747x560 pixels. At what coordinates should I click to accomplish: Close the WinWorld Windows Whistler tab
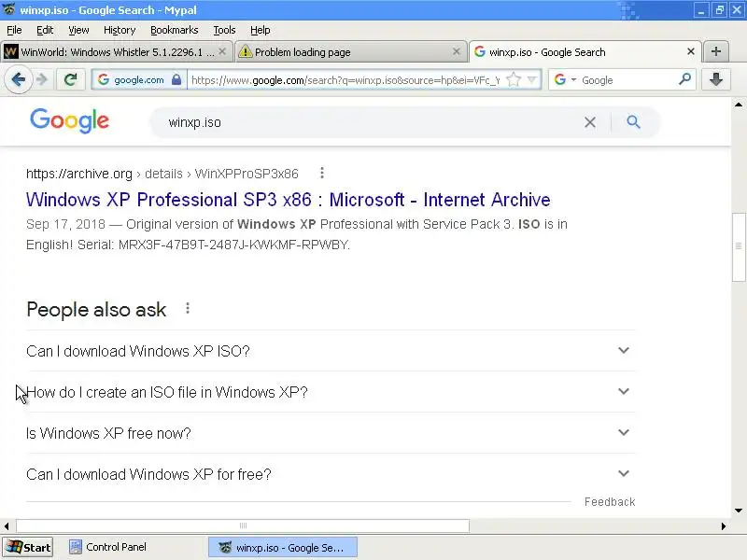point(222,51)
